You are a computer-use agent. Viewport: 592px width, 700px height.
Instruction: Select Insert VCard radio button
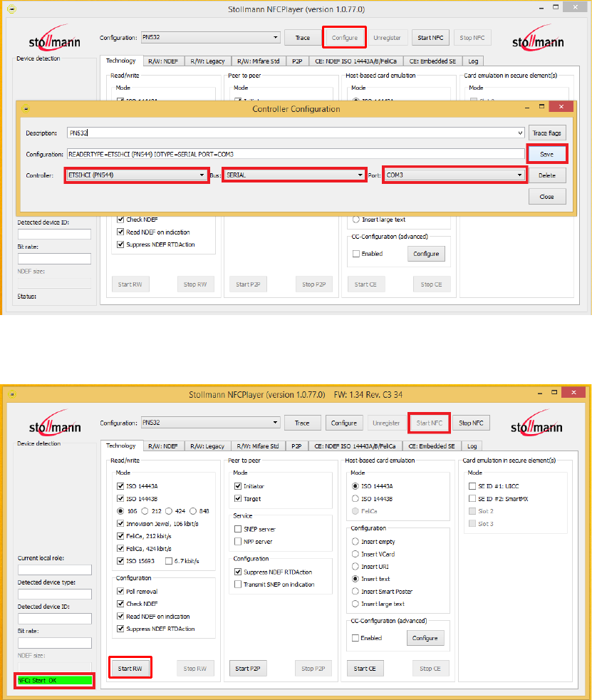pyautogui.click(x=355, y=554)
